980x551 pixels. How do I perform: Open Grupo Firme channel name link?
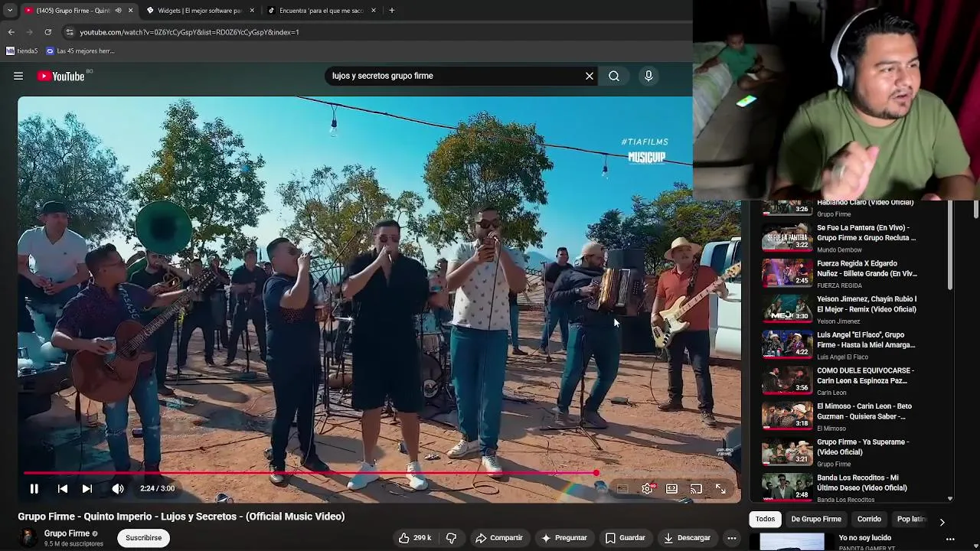click(x=67, y=533)
